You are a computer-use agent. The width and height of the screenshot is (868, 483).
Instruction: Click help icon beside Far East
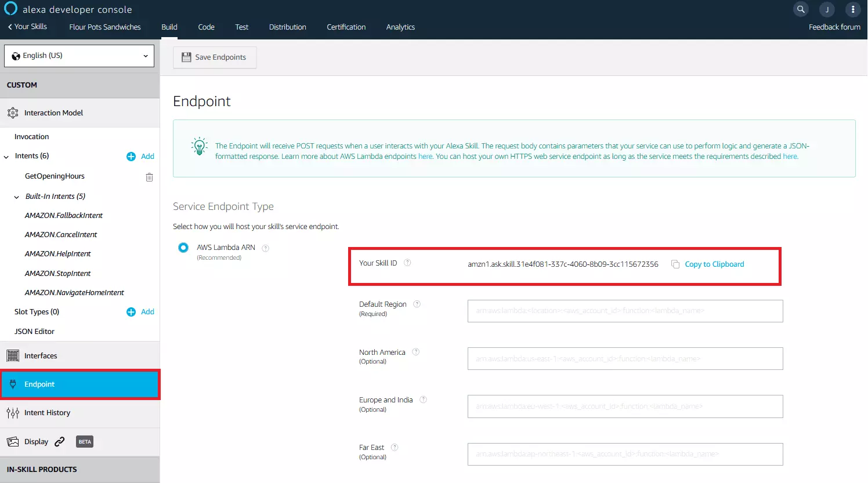point(395,447)
